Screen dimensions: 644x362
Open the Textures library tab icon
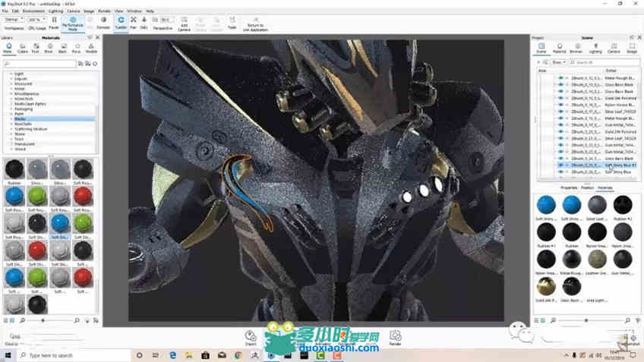click(x=36, y=49)
